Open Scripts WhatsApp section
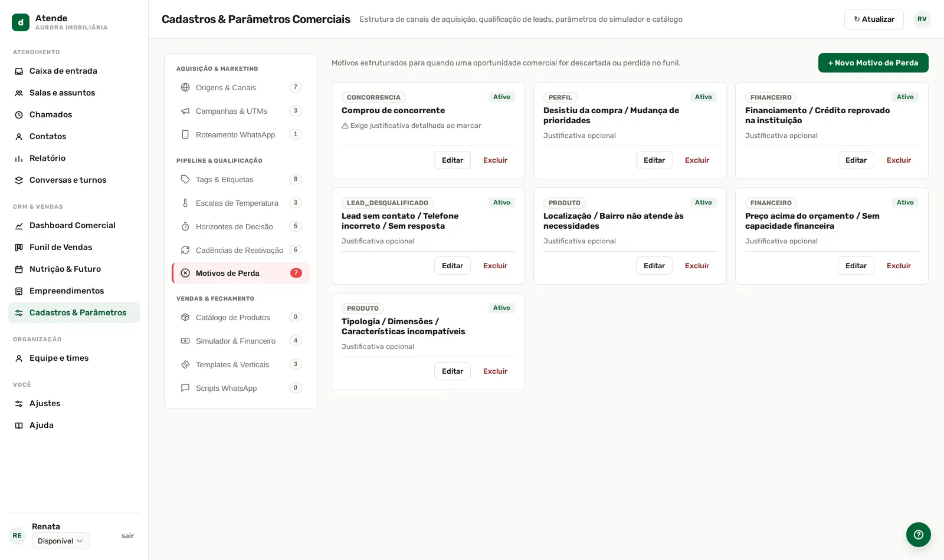 [x=241, y=388]
